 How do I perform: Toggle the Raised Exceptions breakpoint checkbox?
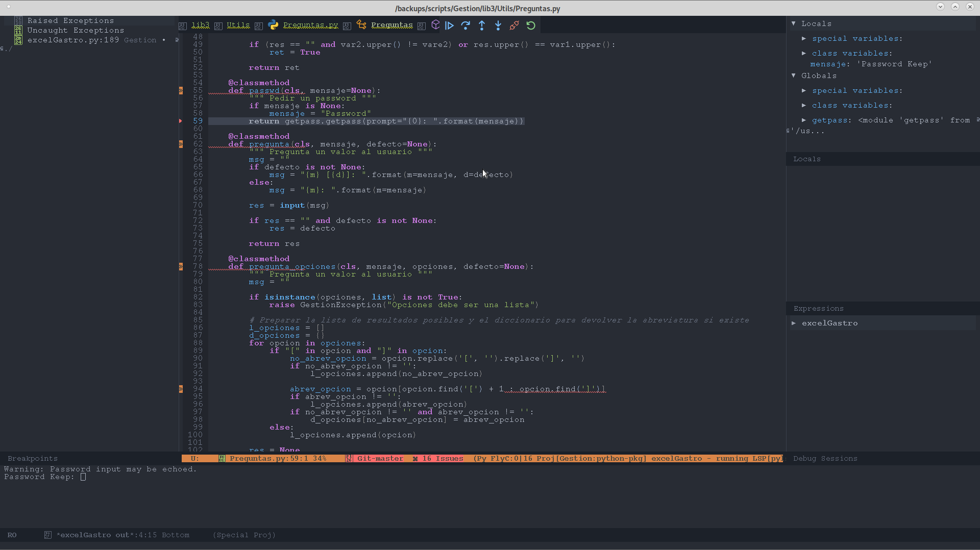(18, 20)
